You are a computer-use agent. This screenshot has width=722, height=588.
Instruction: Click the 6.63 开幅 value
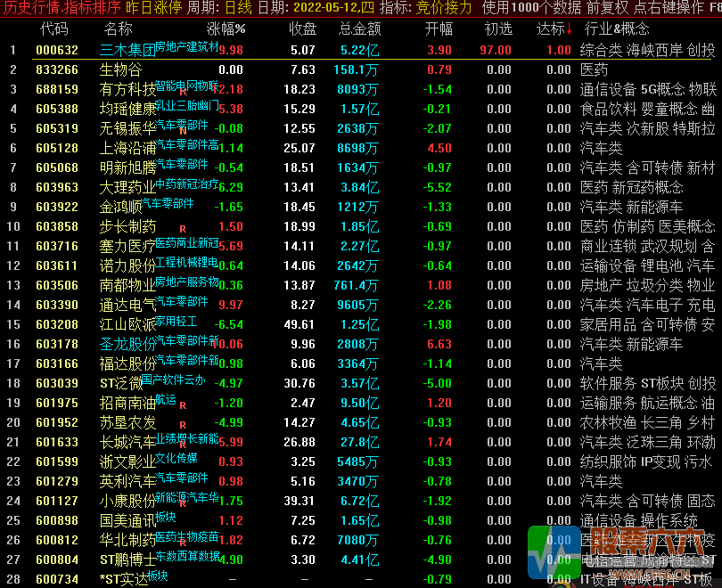point(439,344)
